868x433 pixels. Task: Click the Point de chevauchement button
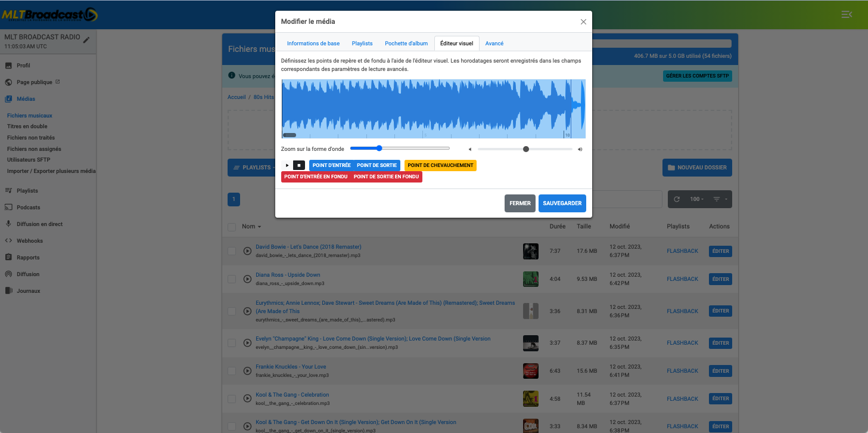(440, 165)
